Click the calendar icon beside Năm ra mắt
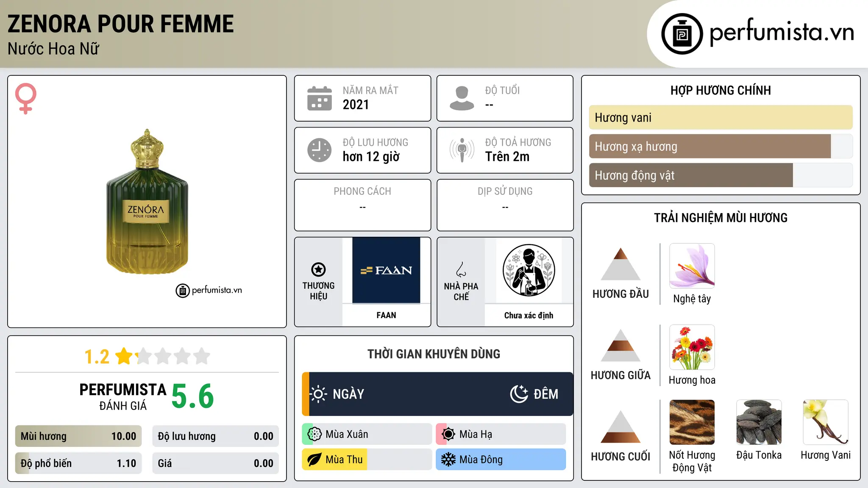This screenshot has width=868, height=488. pos(320,98)
